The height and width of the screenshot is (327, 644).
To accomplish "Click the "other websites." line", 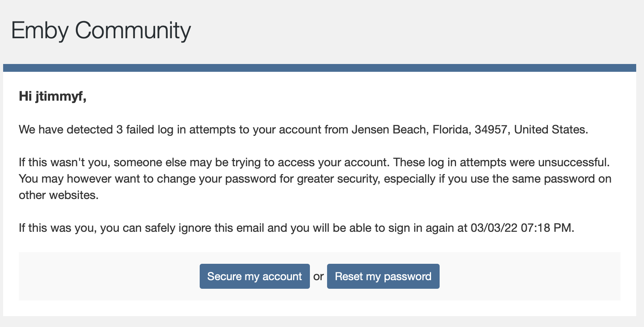I will tap(59, 195).
